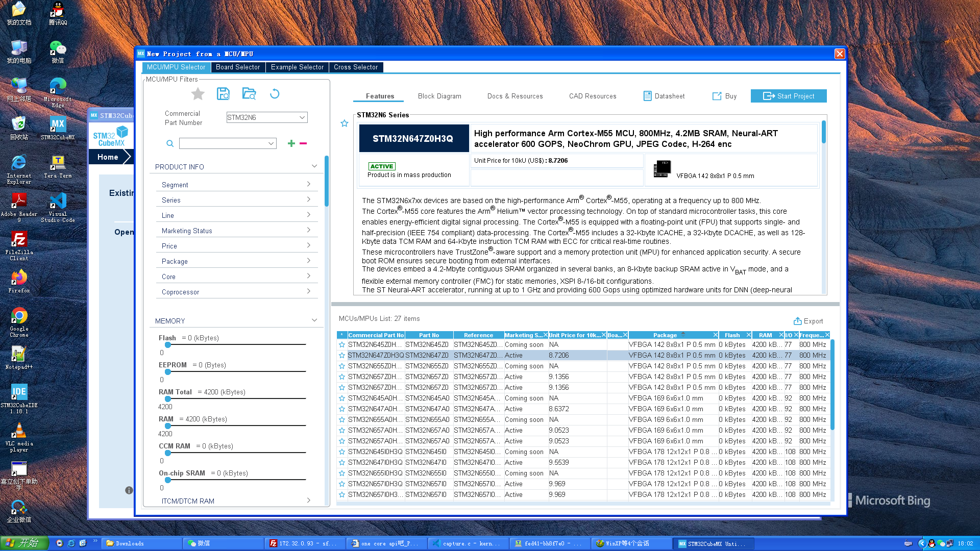The image size is (980, 551).
Task: Click the EEPROM slider handle
Action: point(167,372)
